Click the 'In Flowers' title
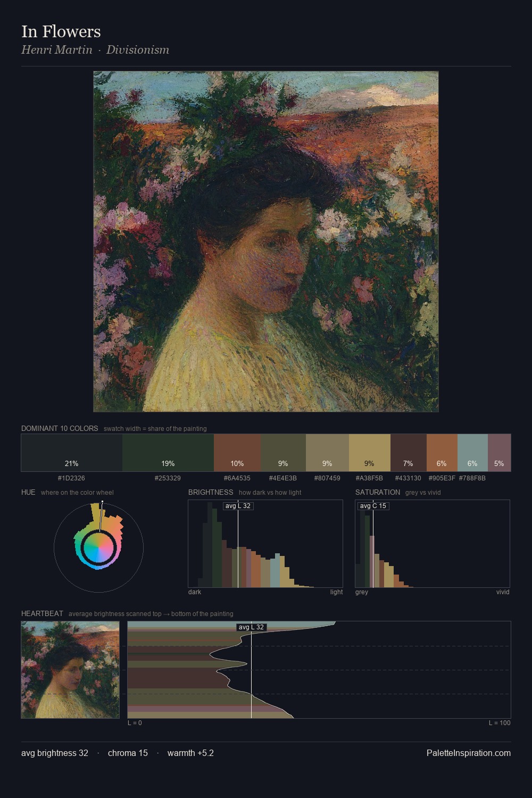This screenshot has width=532, height=798. click(61, 31)
